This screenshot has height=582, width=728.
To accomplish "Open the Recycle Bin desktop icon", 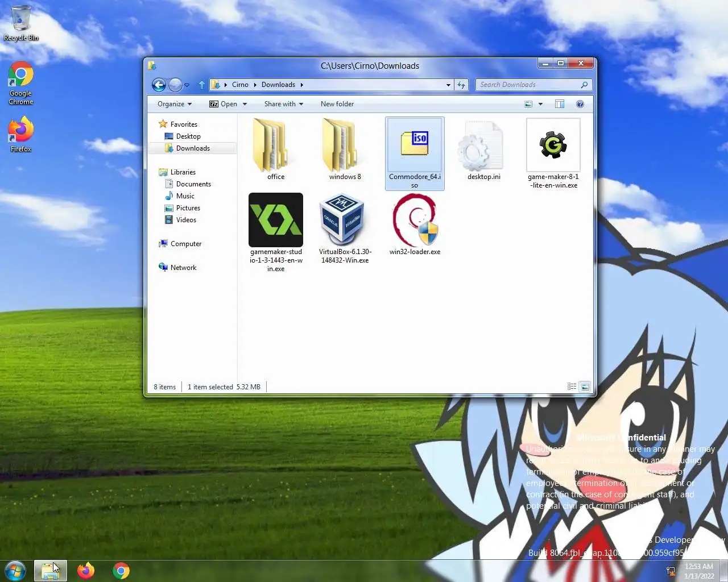I will click(x=21, y=23).
